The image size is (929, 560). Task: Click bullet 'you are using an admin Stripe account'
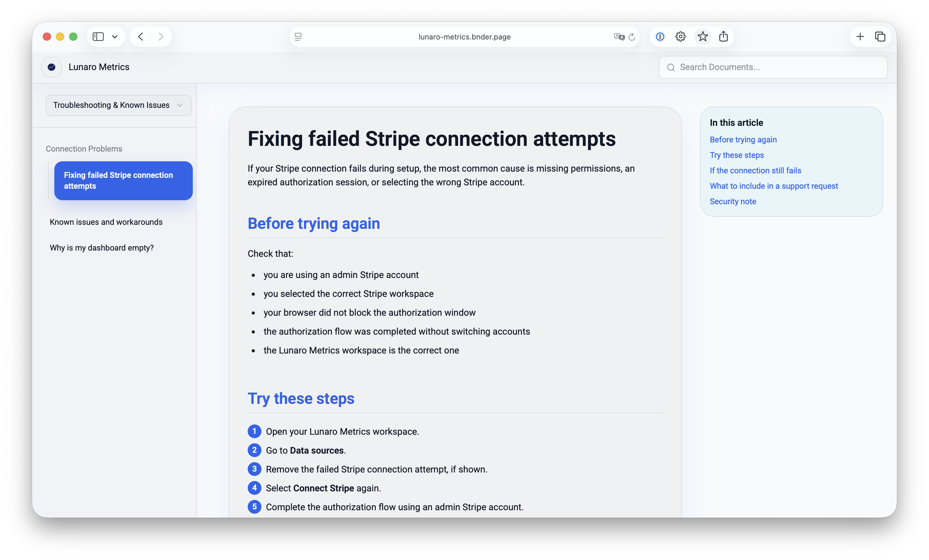tap(341, 275)
